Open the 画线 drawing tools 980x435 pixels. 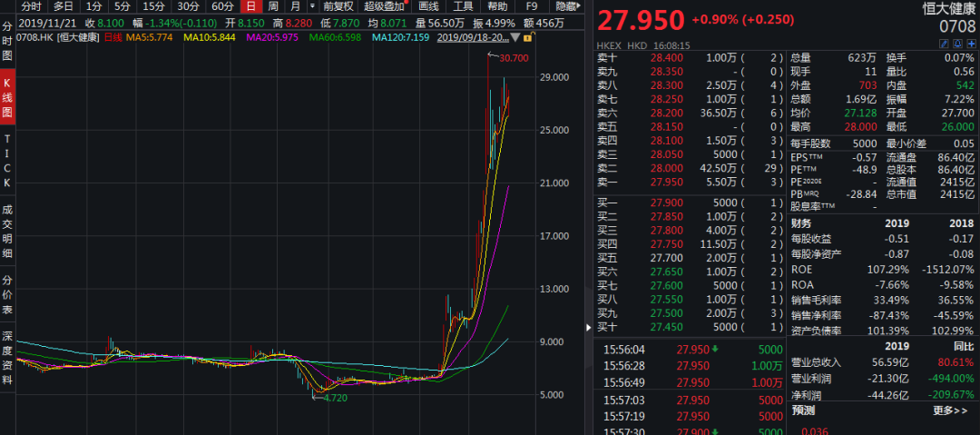coord(428,7)
